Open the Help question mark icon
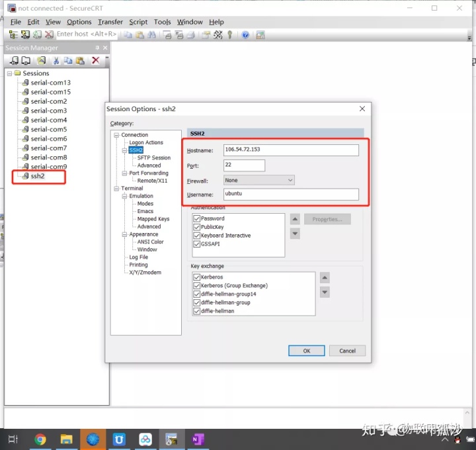 (x=245, y=35)
